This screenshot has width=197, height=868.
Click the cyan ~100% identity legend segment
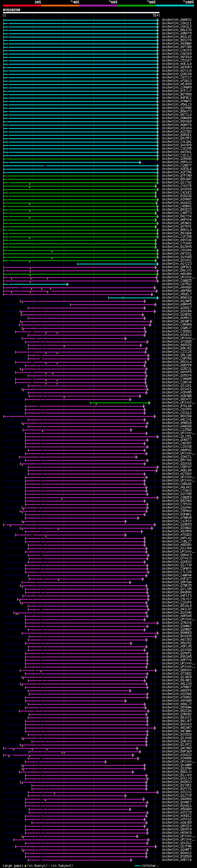pyautogui.click(x=175, y=6)
